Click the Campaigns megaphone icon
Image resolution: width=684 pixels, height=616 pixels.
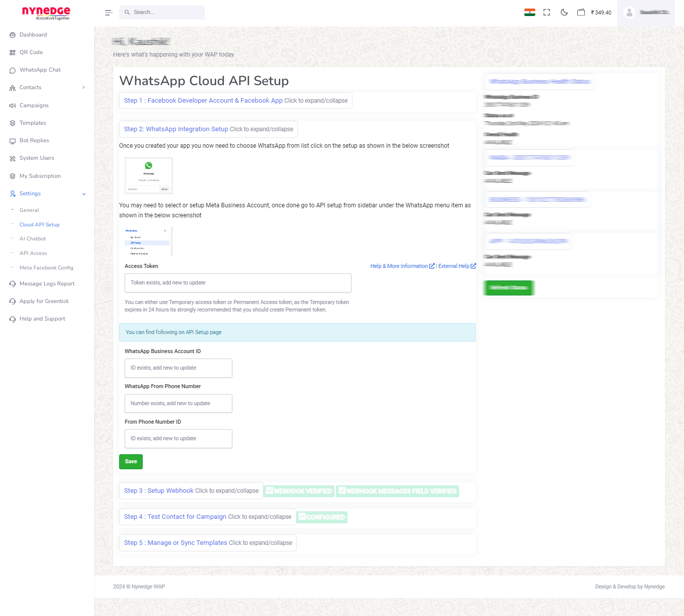(13, 106)
